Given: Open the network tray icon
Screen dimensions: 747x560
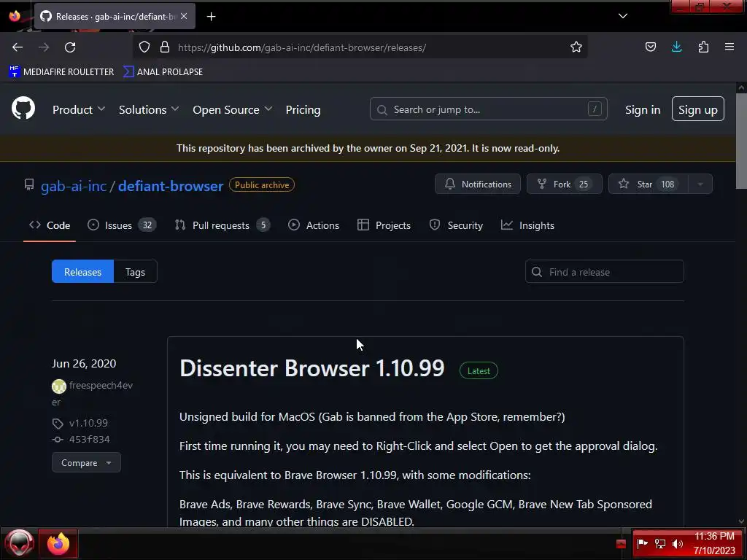Looking at the screenshot, I should [659, 543].
